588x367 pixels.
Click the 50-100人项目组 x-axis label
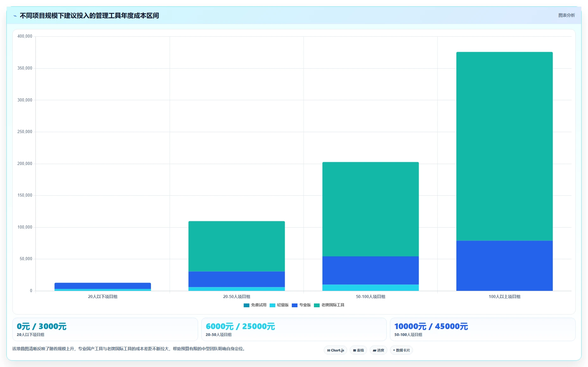(x=371, y=297)
